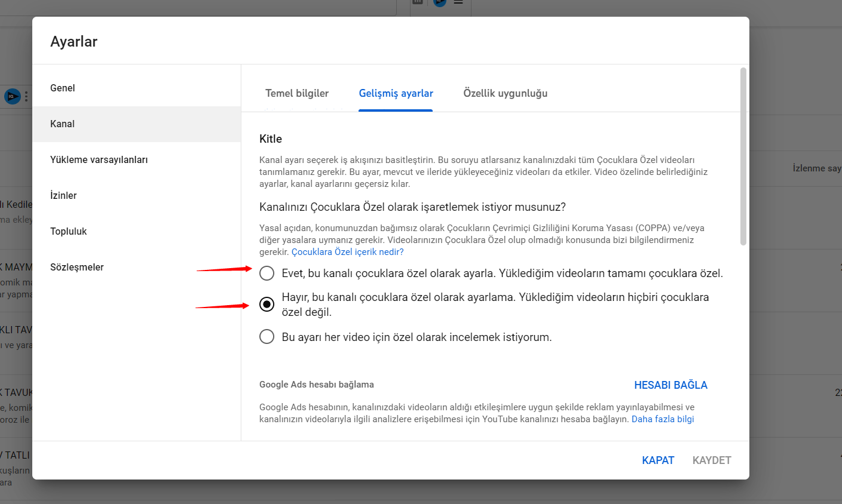The height and width of the screenshot is (504, 842).
Task: Click the 'Kitle' section heading
Action: click(x=271, y=139)
